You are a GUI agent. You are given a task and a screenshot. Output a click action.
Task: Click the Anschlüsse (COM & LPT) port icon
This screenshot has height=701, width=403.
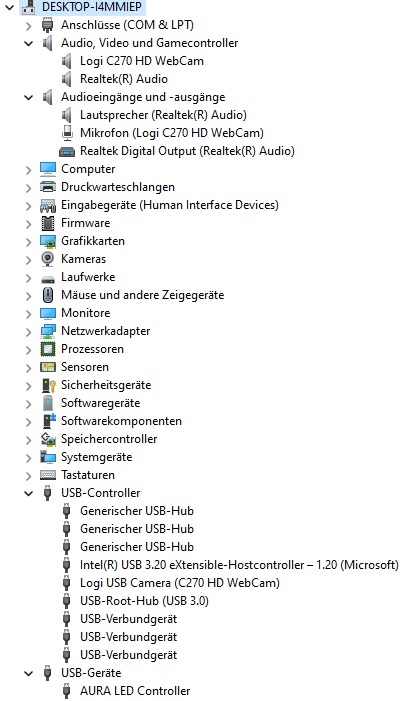(x=47, y=25)
